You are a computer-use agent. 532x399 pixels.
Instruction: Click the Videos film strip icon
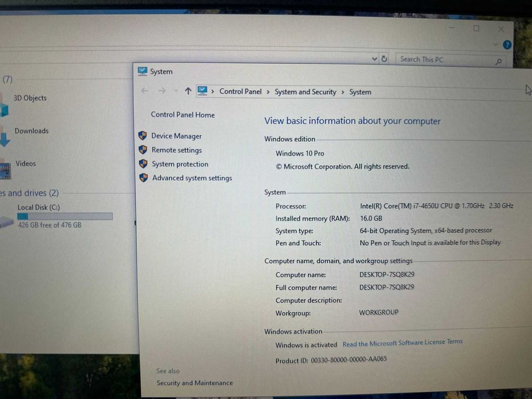pos(6,172)
